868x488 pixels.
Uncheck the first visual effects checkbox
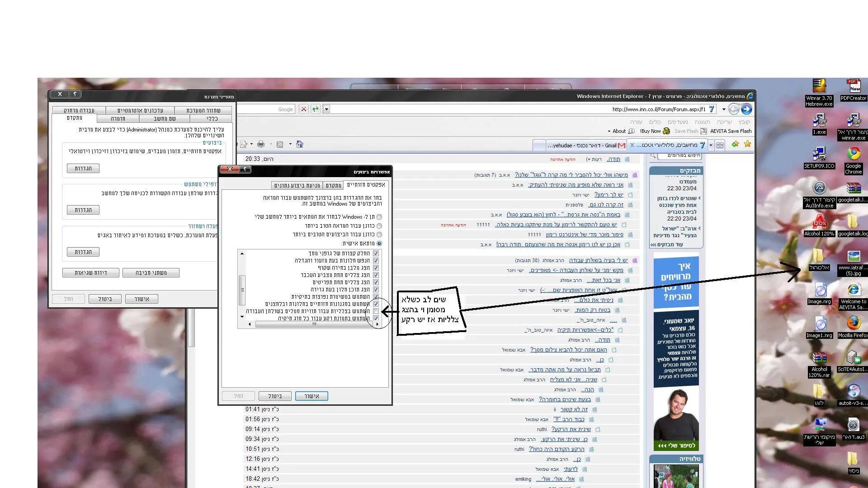376,253
